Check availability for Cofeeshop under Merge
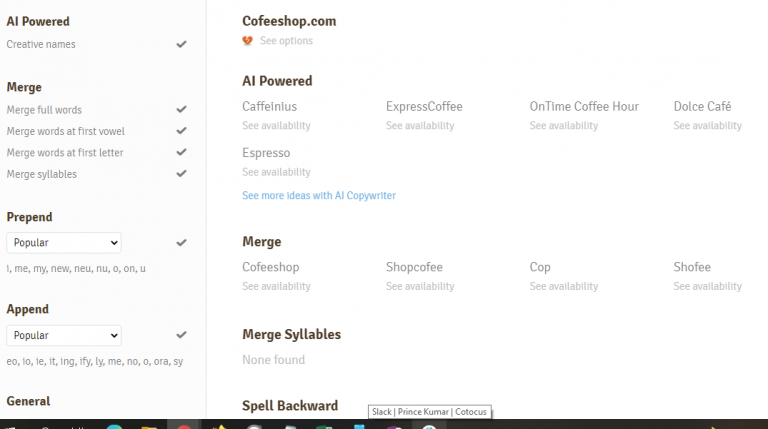Image resolution: width=768 pixels, height=429 pixels. pos(276,286)
